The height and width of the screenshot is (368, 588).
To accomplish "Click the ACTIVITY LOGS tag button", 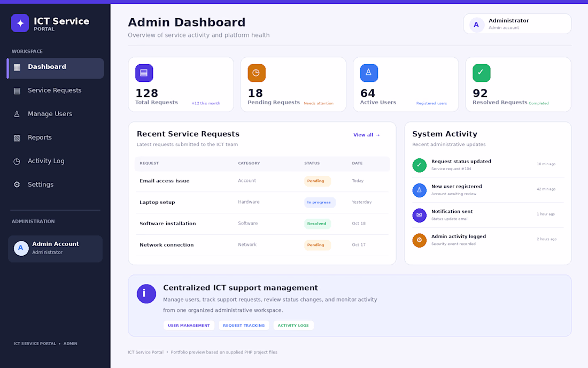I will pyautogui.click(x=293, y=325).
